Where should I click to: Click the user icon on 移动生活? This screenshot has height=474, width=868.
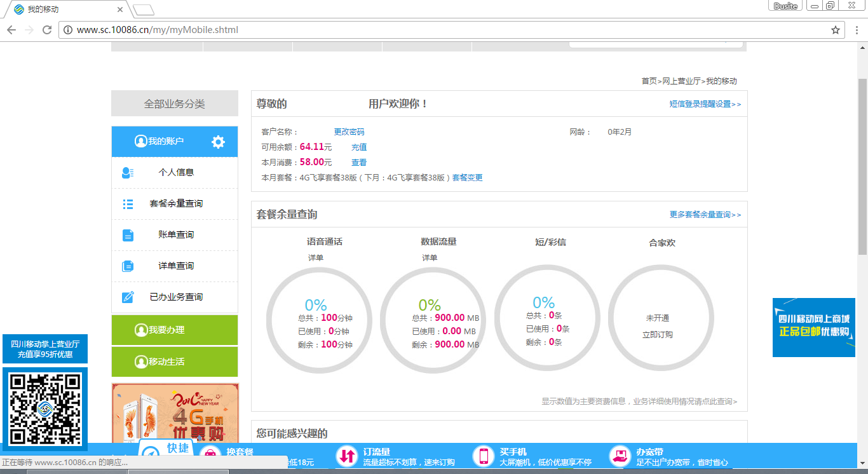(x=141, y=362)
